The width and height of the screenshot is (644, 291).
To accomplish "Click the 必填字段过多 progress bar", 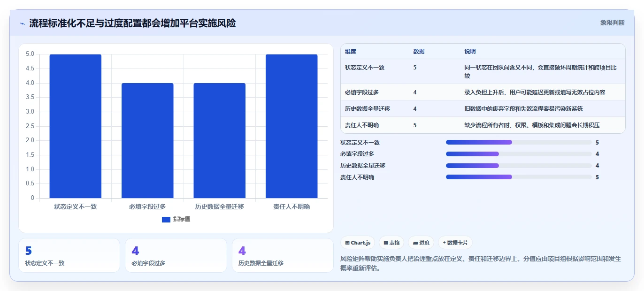I will [519, 154].
